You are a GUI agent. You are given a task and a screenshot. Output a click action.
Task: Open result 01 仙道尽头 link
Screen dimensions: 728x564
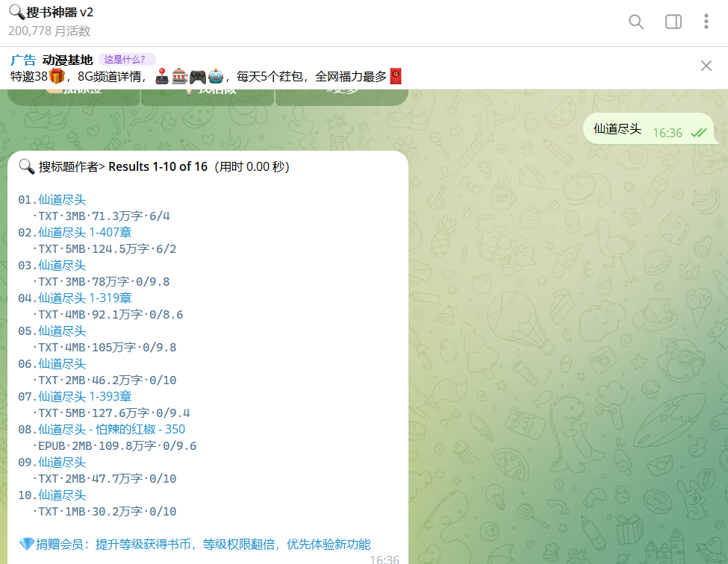62,200
